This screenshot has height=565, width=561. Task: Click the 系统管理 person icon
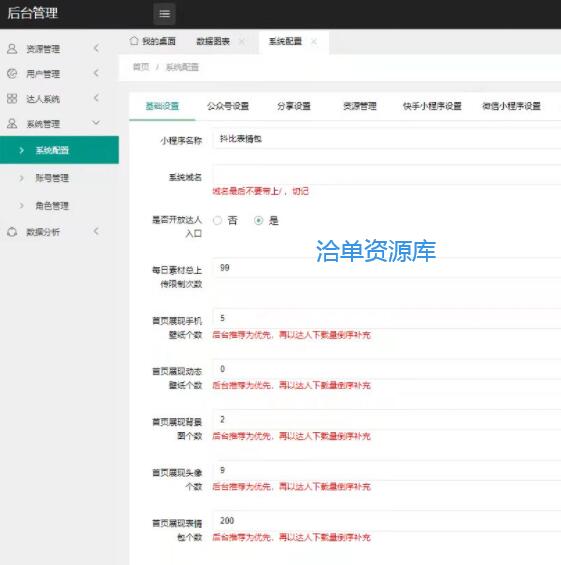12,124
